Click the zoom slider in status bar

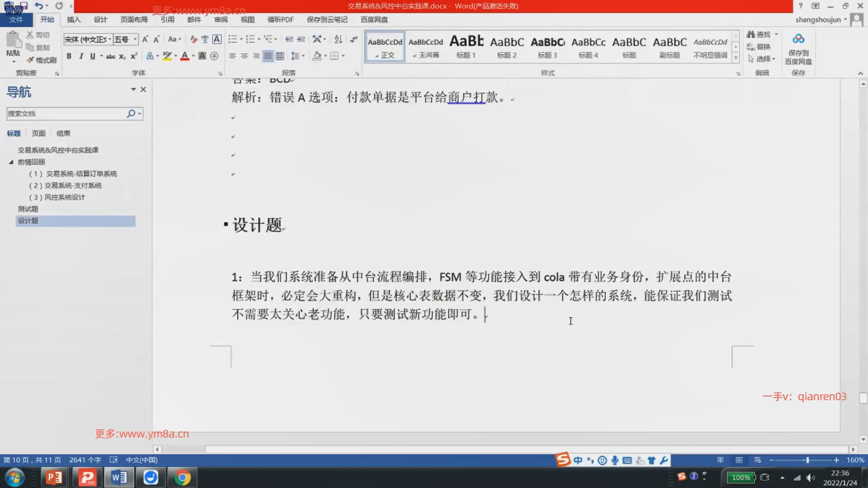pyautogui.click(x=807, y=460)
